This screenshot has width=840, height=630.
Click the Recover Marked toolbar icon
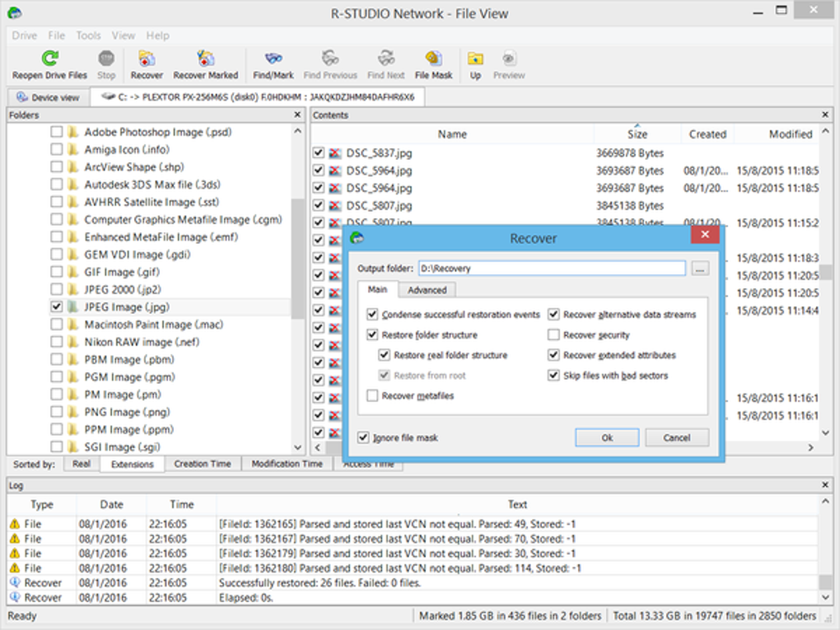point(205,58)
